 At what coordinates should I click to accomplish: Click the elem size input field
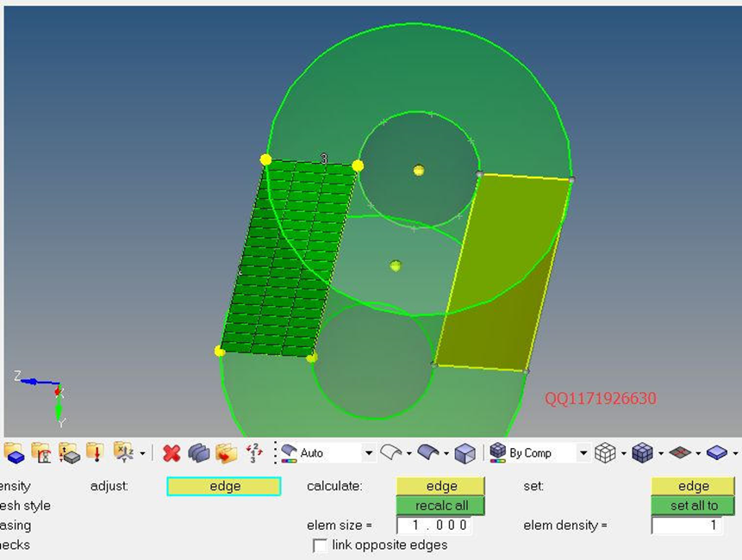(435, 525)
